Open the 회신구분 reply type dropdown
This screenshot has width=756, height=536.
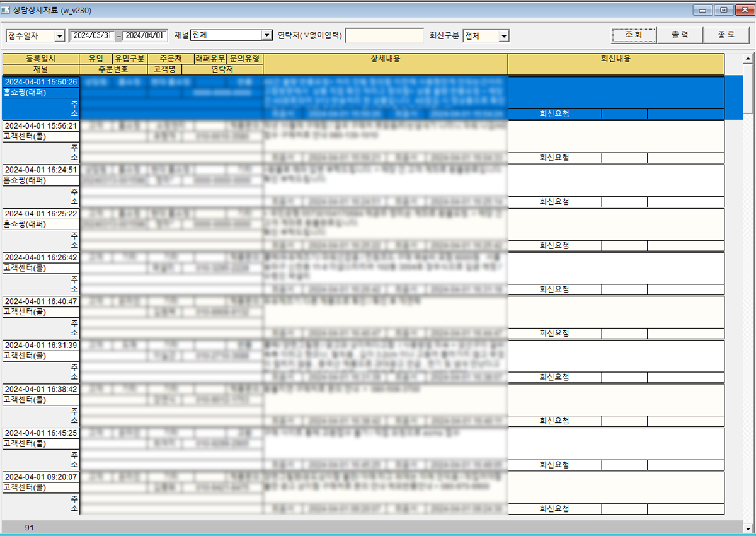pyautogui.click(x=503, y=37)
